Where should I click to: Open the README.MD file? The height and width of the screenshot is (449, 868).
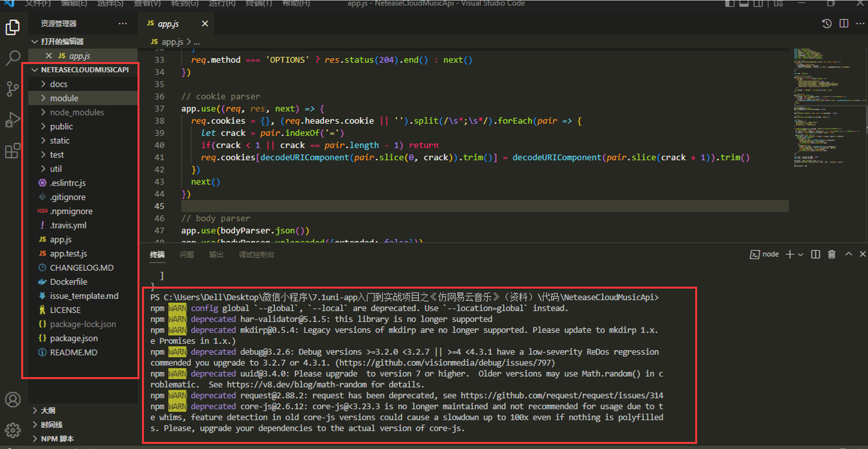point(84,352)
